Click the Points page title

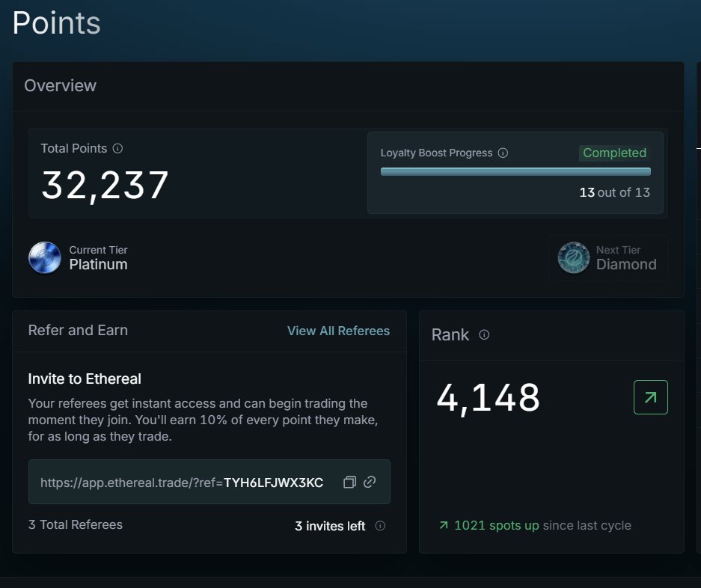(56, 22)
